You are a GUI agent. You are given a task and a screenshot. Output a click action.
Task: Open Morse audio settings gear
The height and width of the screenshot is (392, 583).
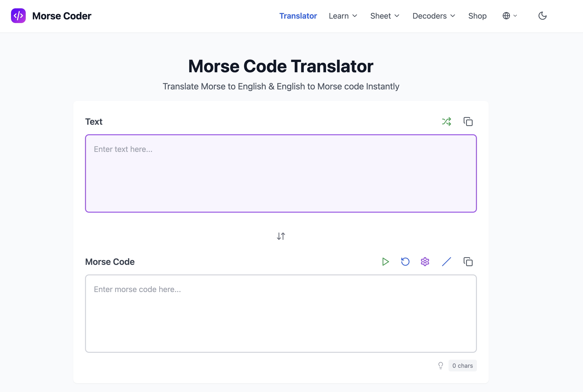(425, 262)
